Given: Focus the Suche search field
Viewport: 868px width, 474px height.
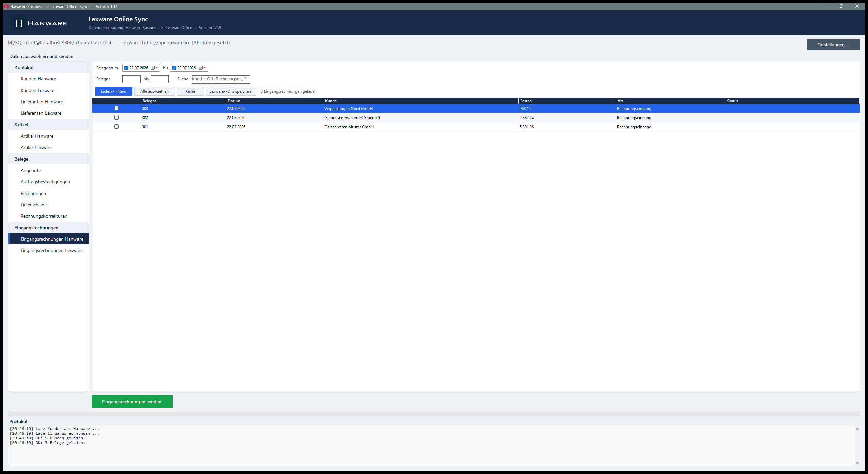Looking at the screenshot, I should click(x=221, y=79).
